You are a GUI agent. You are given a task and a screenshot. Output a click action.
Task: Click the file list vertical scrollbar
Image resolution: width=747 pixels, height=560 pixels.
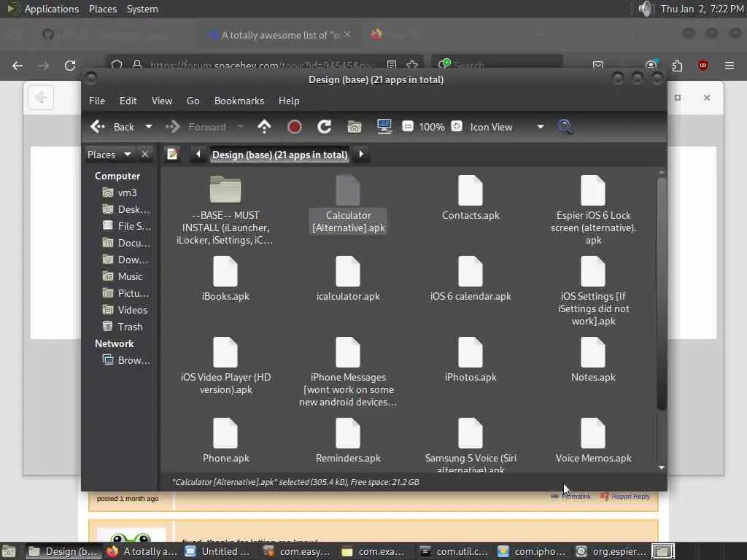[x=661, y=293]
